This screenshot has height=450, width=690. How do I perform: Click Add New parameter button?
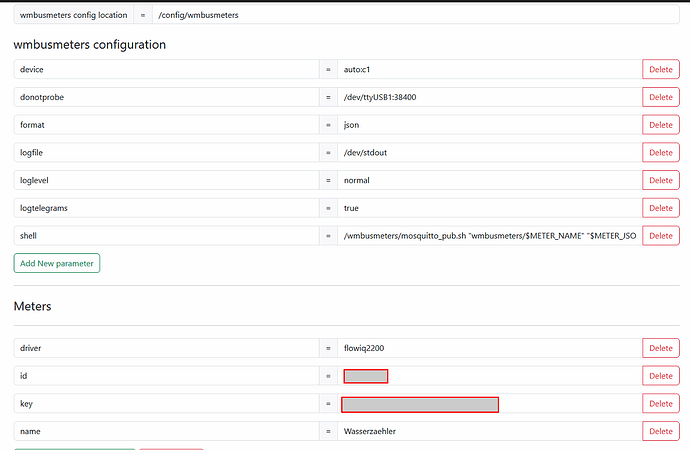57,263
